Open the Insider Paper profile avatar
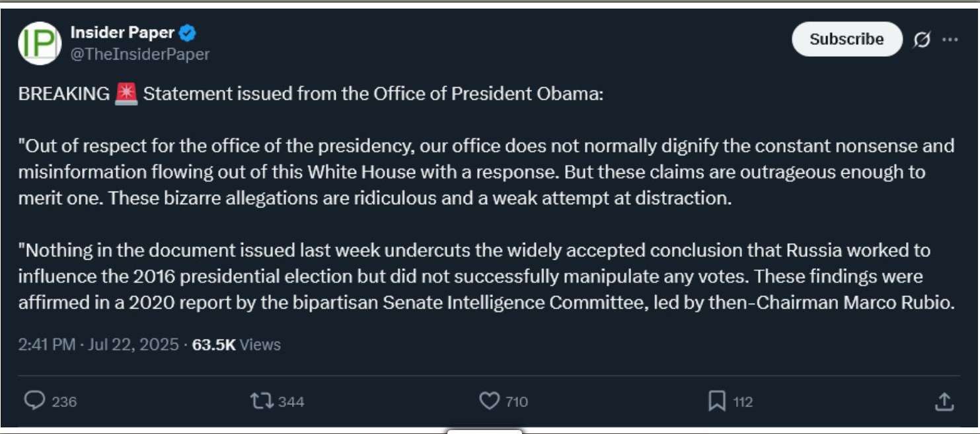This screenshot has height=434, width=980. tap(40, 43)
